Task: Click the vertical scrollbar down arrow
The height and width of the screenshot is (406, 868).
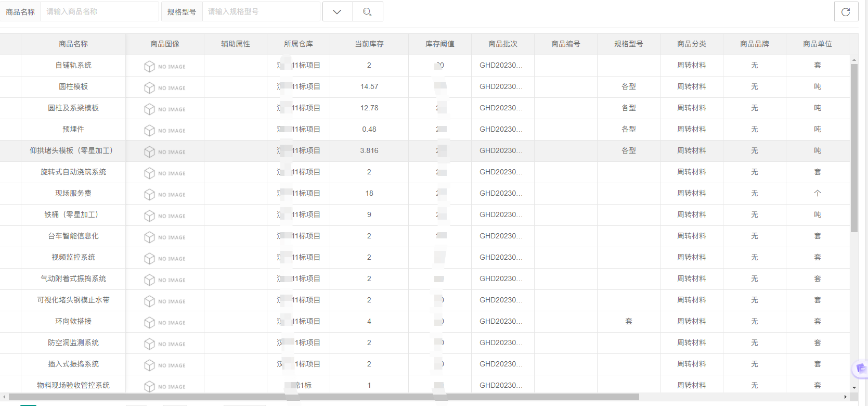Action: tap(854, 388)
